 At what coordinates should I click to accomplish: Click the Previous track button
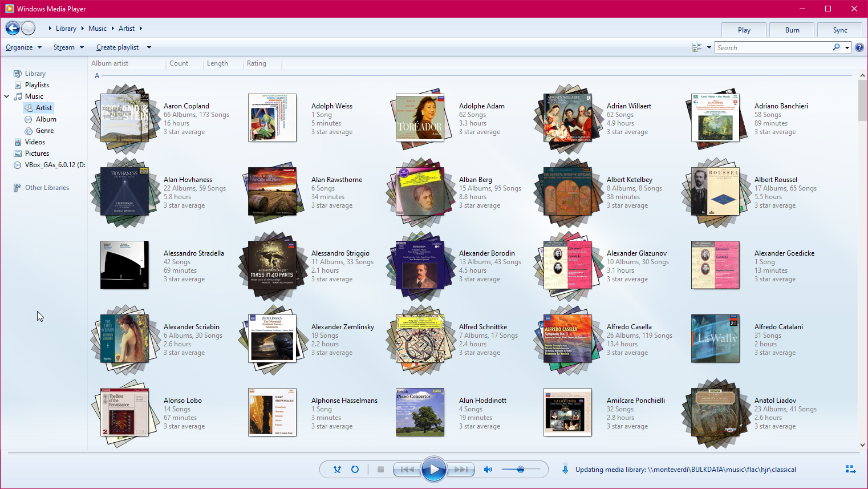[x=407, y=470]
